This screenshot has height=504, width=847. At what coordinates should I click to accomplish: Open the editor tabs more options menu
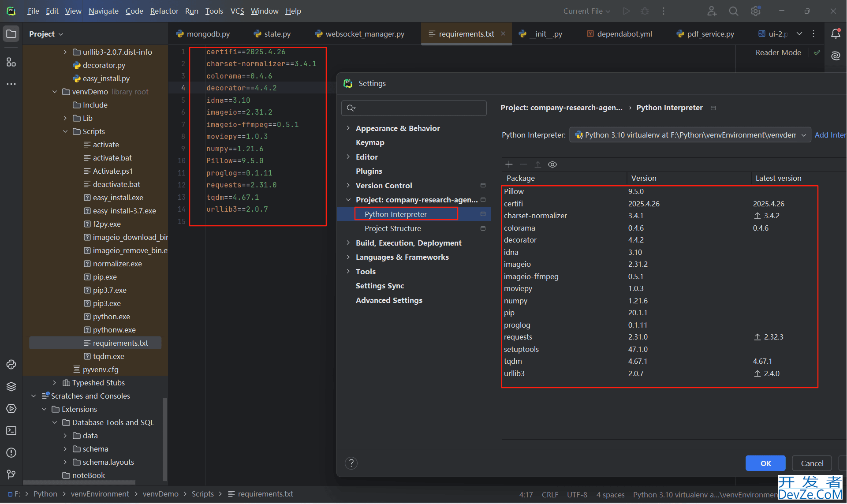click(x=813, y=34)
